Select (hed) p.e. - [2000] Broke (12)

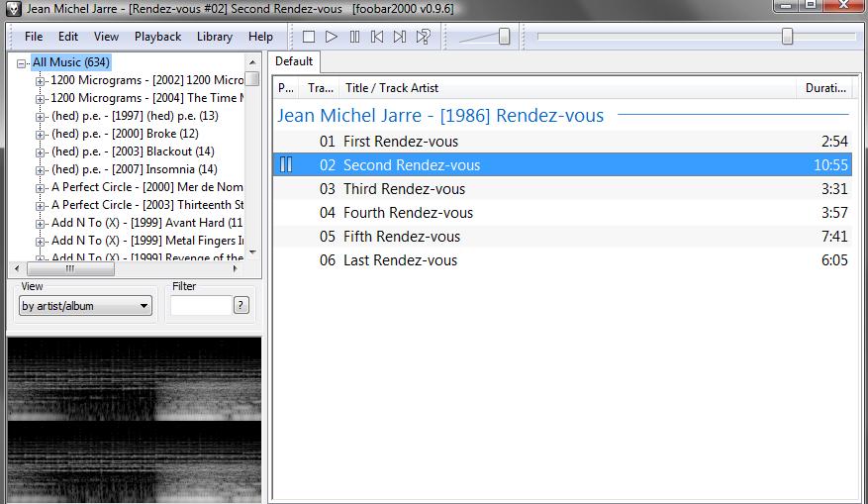click(x=125, y=134)
